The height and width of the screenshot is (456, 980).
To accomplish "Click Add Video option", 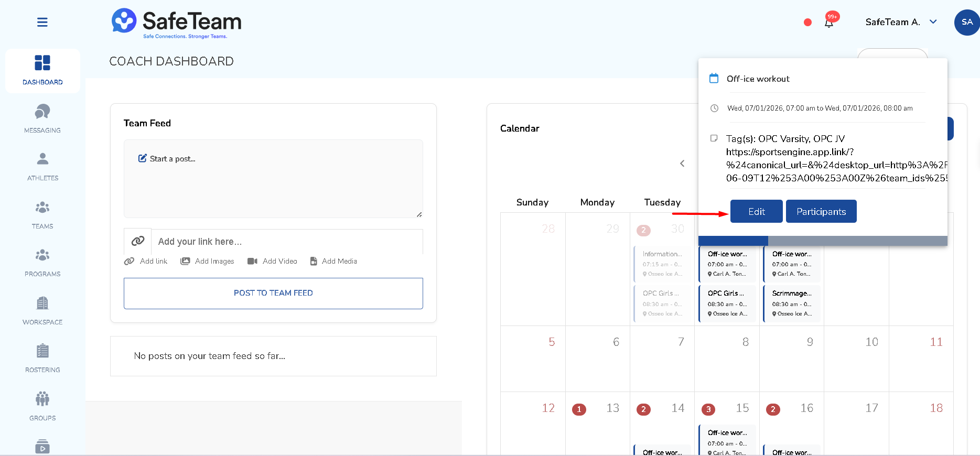I will [273, 261].
